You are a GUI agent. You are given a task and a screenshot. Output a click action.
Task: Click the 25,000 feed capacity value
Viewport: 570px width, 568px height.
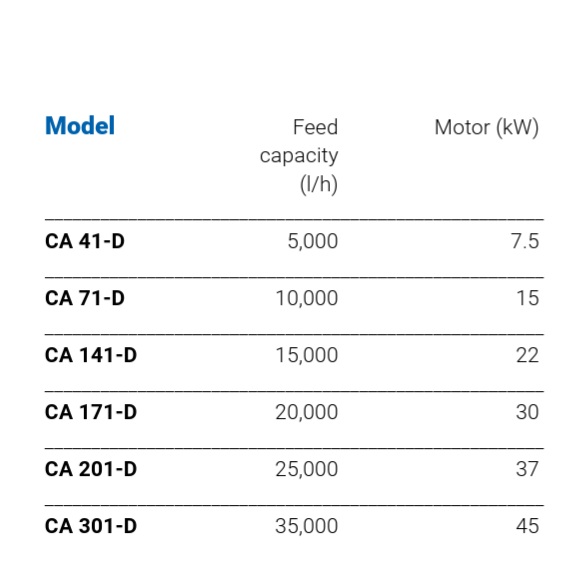(x=307, y=469)
